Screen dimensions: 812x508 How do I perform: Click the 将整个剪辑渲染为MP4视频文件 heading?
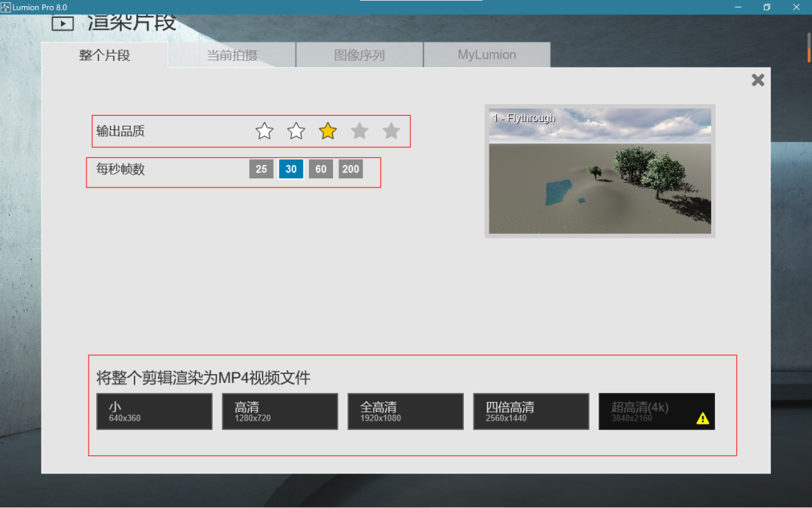203,378
